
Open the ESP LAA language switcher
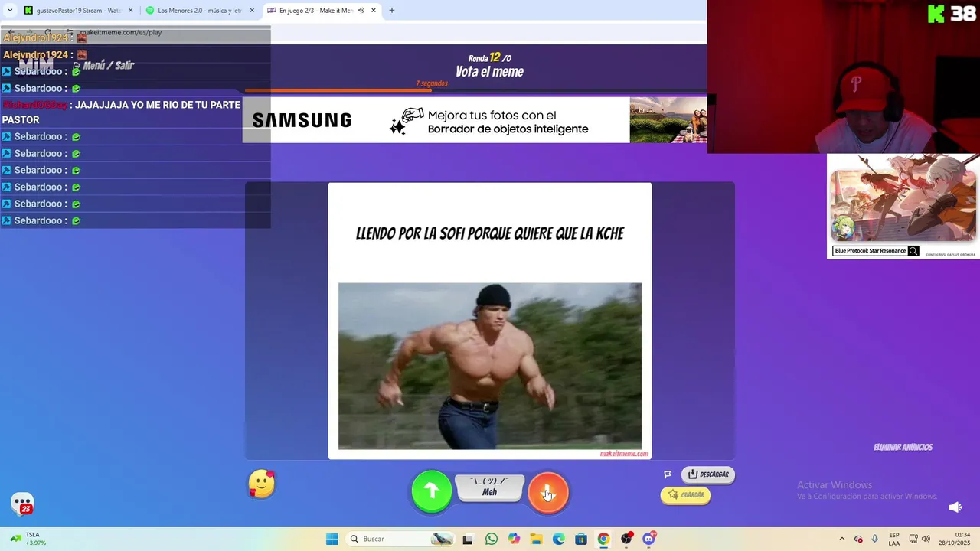pyautogui.click(x=894, y=539)
